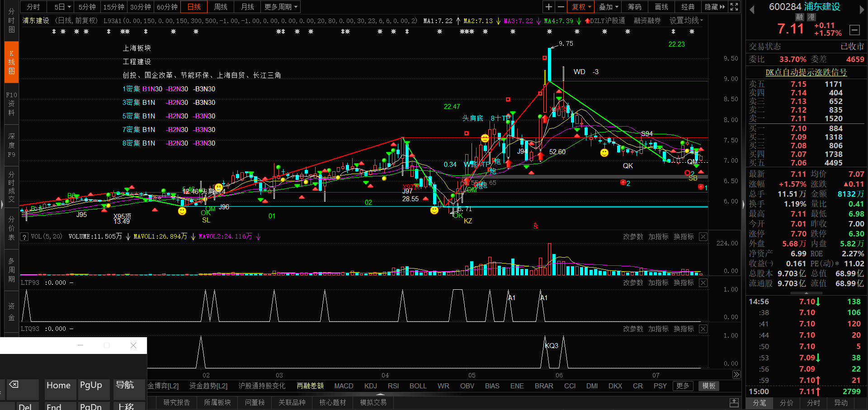
Task: Open the layout icon beside 分笔 tabs
Action: [x=734, y=403]
